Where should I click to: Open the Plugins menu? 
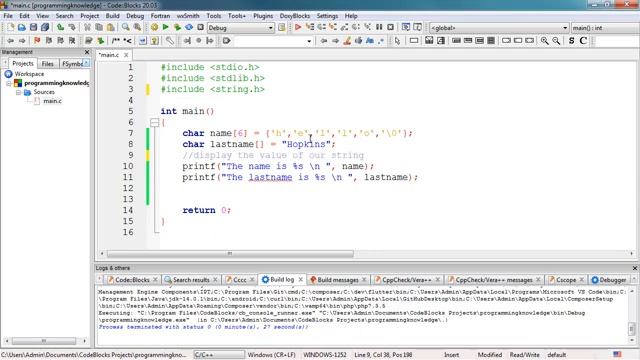[x=263, y=16]
